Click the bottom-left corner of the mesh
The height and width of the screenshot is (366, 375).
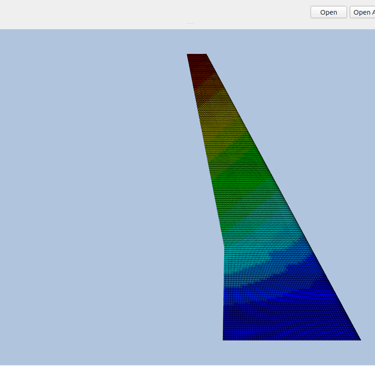[224, 339]
